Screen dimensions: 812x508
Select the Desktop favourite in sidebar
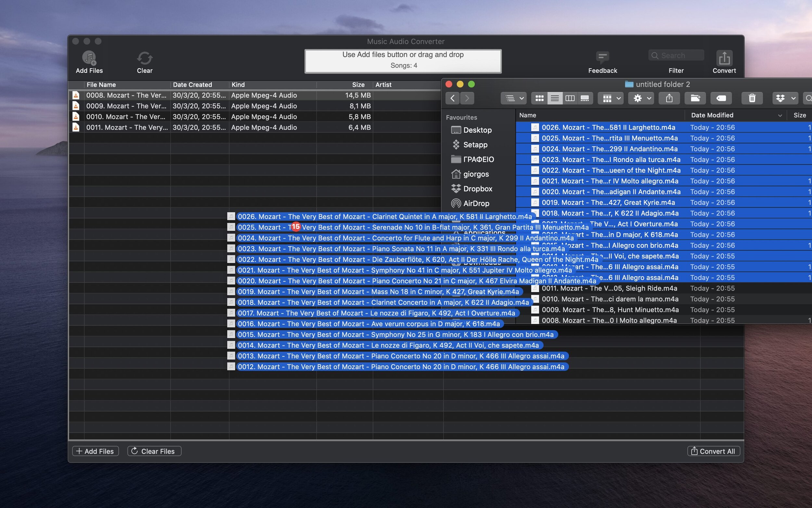coord(477,129)
